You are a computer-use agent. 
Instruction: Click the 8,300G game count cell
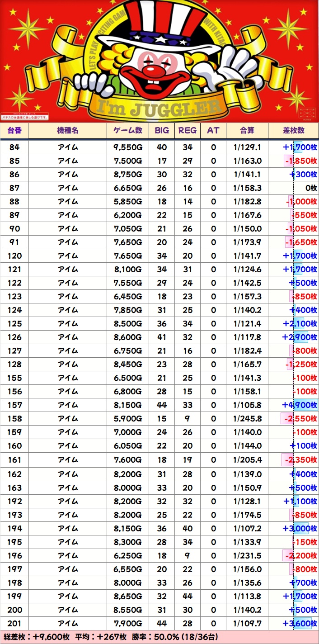[x=128, y=542]
